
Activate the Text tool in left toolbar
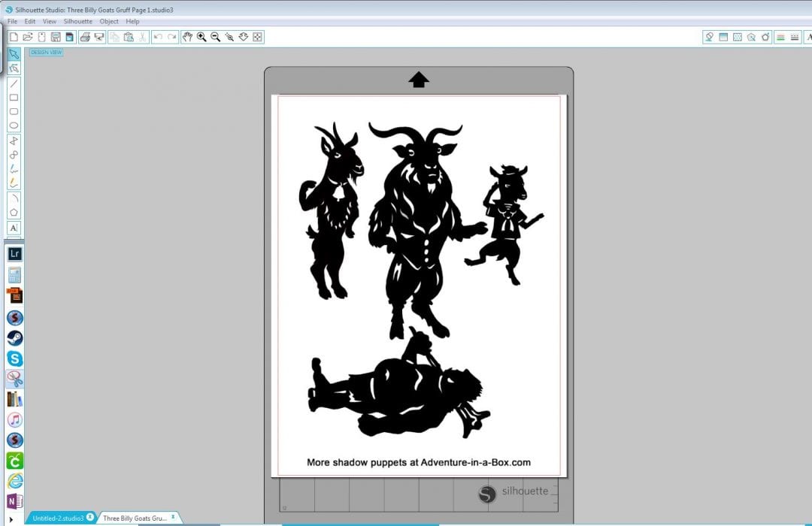pyautogui.click(x=14, y=228)
